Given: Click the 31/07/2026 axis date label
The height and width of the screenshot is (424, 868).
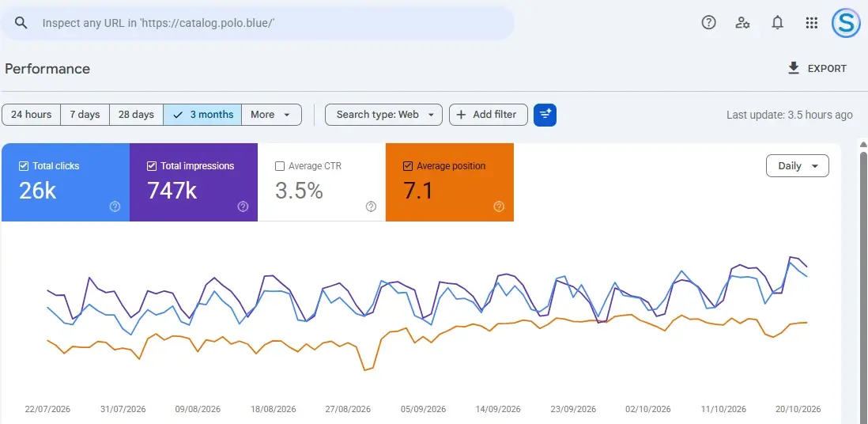Looking at the screenshot, I should click(123, 409).
